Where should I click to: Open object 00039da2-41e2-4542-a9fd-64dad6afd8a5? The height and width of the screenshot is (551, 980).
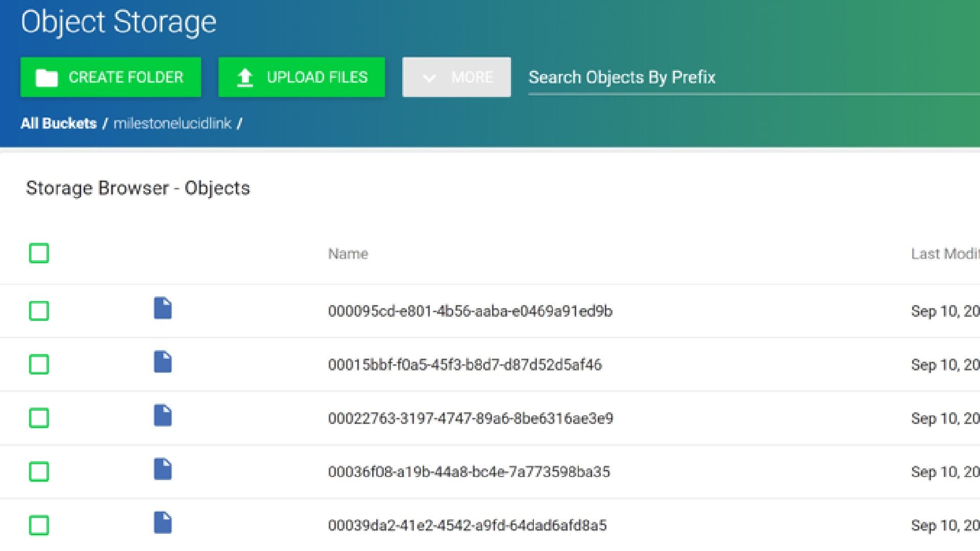click(x=468, y=525)
